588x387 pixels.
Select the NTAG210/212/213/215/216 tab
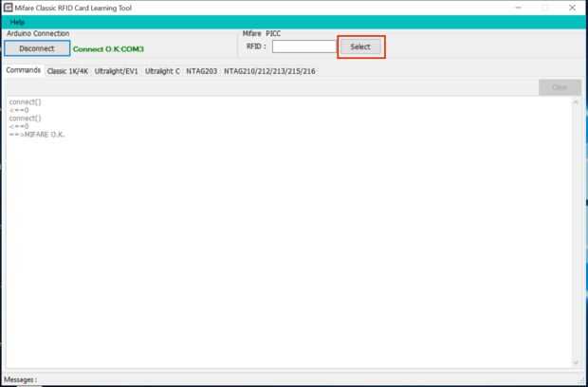(x=269, y=71)
